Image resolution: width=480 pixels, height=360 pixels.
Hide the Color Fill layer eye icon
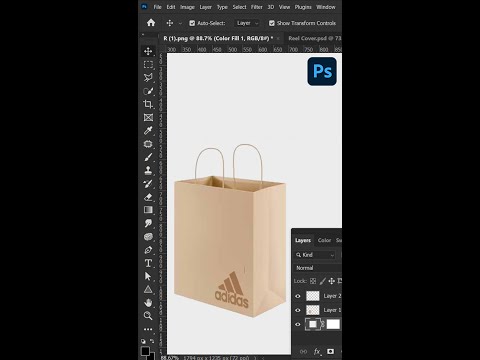[x=298, y=324]
